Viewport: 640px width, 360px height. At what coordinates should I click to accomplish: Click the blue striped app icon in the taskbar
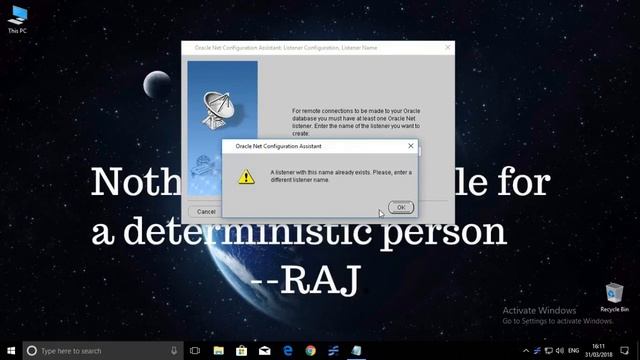coord(333,351)
